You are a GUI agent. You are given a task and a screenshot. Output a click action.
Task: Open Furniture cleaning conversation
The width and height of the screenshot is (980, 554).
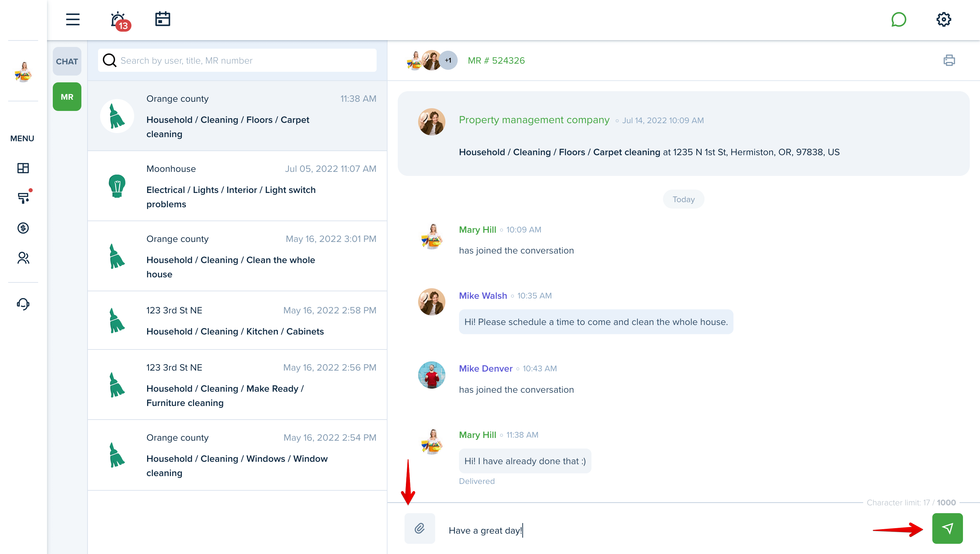click(x=237, y=385)
